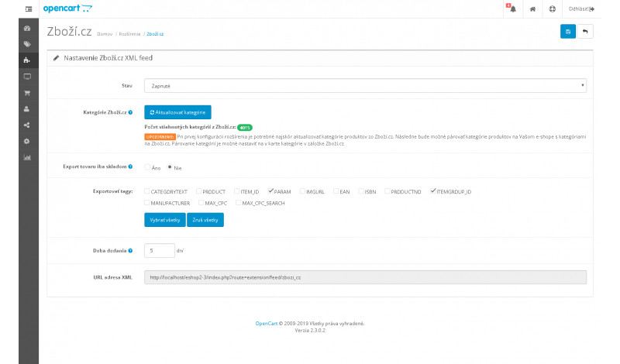Check the CATEGORYTEXT tag checkbox
The width and height of the screenshot is (620, 364).
[146, 191]
